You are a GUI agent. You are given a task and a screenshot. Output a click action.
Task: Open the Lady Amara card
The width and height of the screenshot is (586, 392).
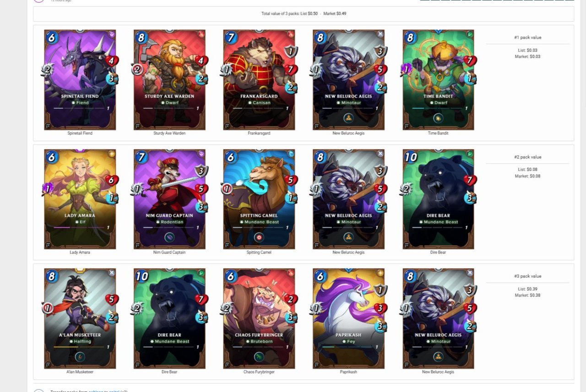(80, 199)
